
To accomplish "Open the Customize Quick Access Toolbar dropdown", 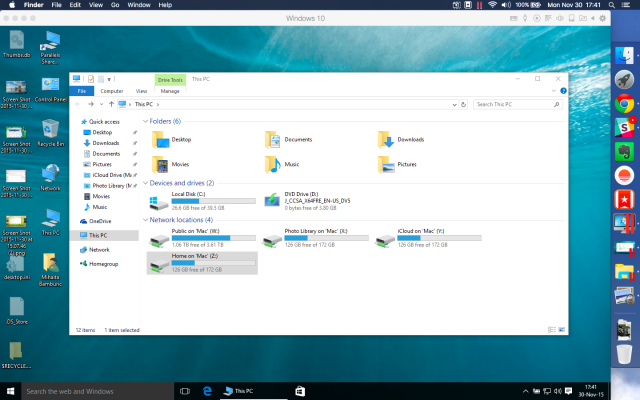I will (x=109, y=79).
